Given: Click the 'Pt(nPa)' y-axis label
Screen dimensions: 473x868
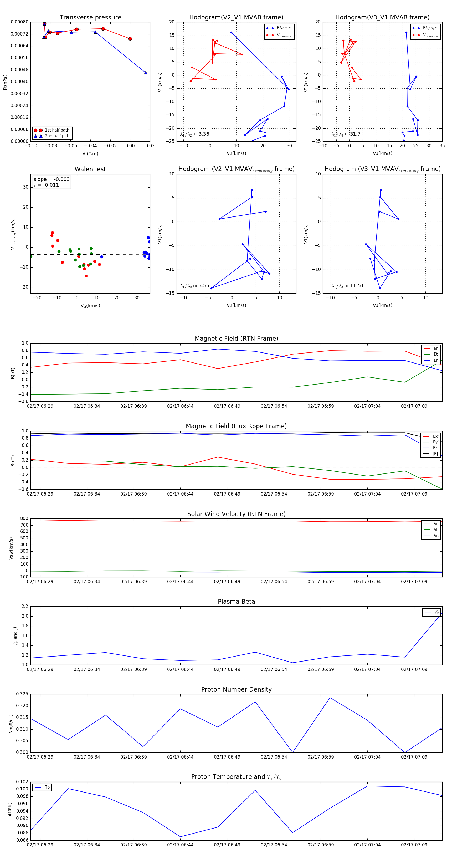Looking at the screenshot, I should (5, 82).
